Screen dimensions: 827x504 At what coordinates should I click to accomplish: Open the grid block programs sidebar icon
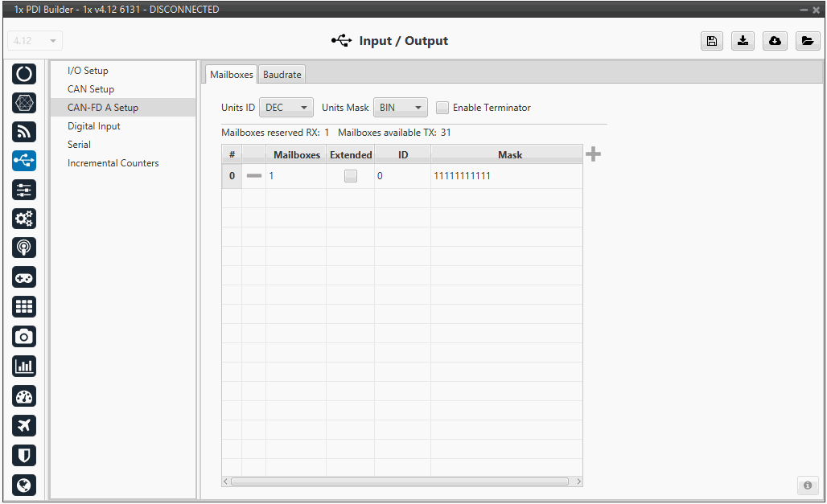24,306
